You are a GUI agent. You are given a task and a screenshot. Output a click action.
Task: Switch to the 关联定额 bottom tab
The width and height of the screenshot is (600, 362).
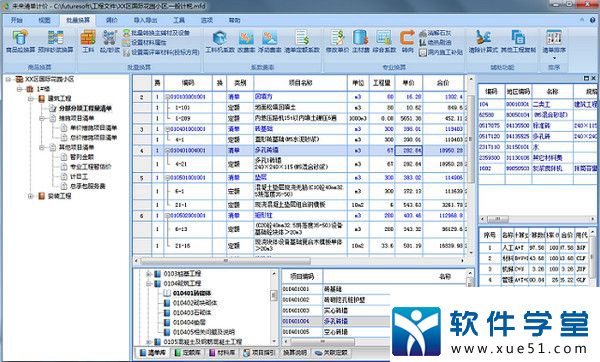click(x=331, y=352)
